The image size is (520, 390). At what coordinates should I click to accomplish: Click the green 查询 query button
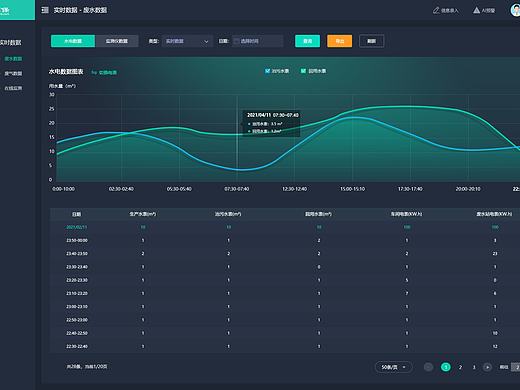308,41
